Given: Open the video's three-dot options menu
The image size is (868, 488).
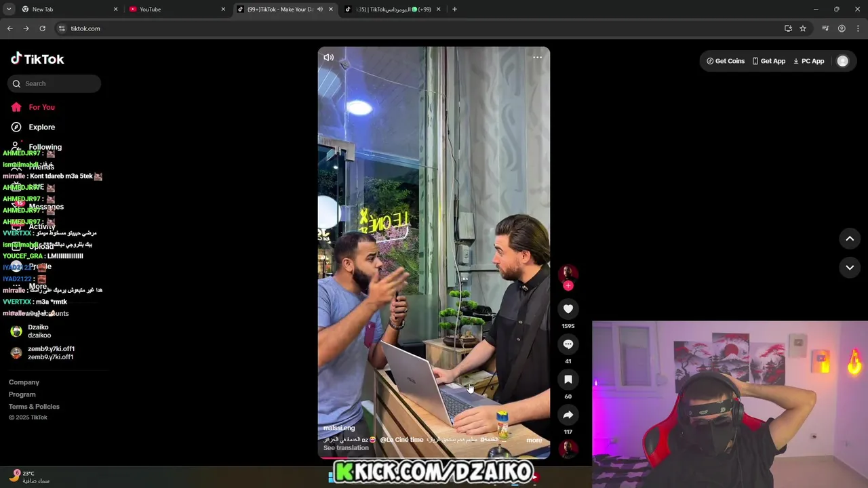Looking at the screenshot, I should pyautogui.click(x=537, y=58).
